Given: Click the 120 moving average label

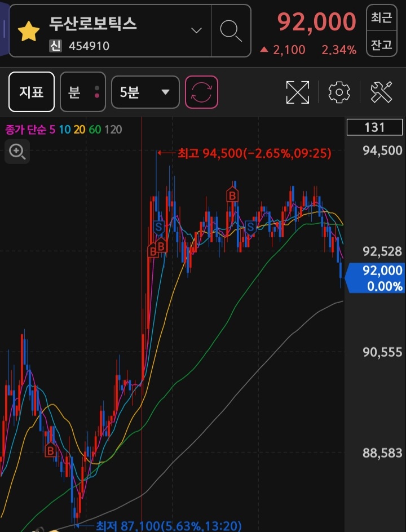Looking at the screenshot, I should coord(113,129).
